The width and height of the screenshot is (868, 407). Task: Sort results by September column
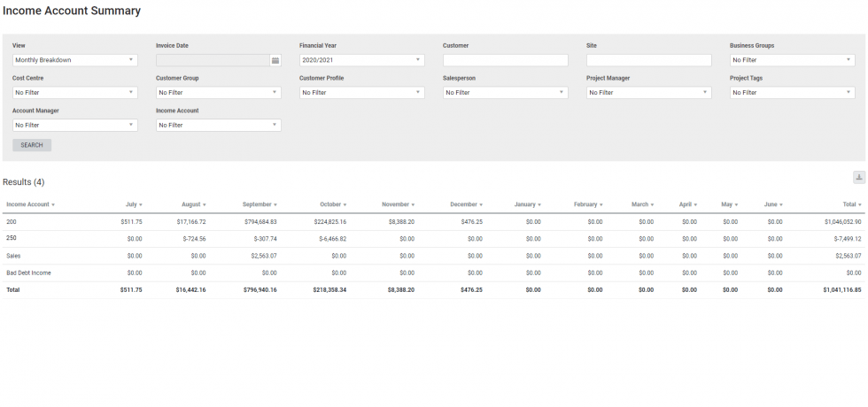pos(260,204)
